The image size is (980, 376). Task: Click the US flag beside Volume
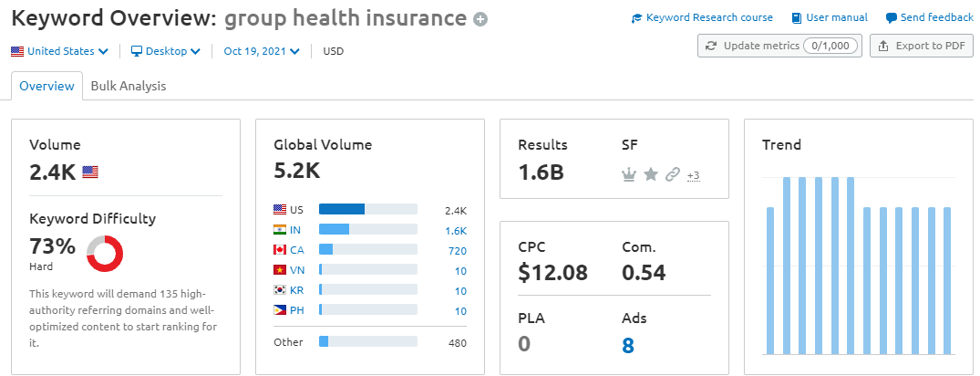pyautogui.click(x=90, y=172)
